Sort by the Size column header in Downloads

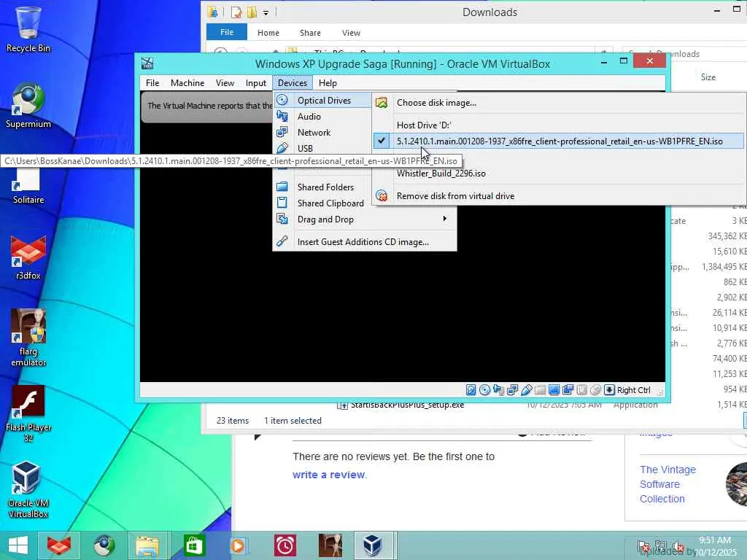[x=708, y=77]
